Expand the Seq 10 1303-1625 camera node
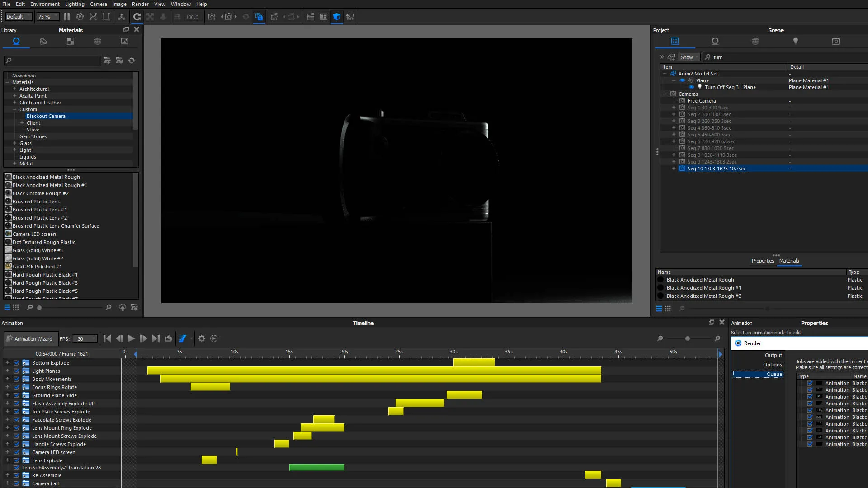 click(674, 169)
